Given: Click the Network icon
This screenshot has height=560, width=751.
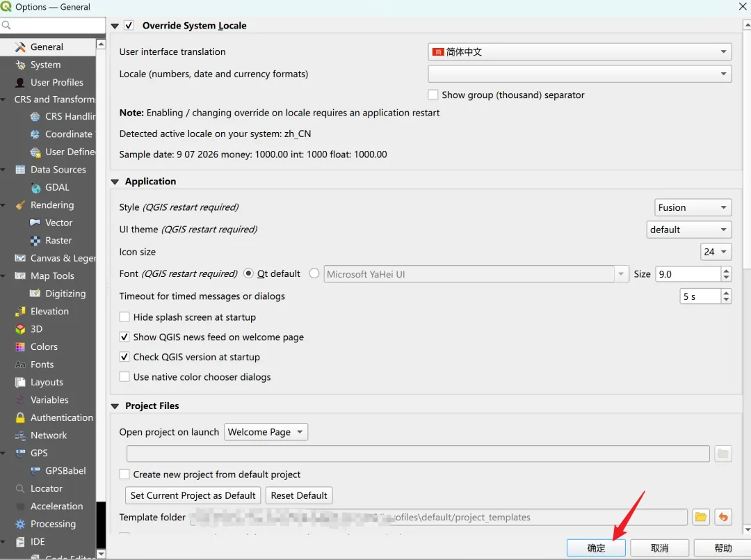Looking at the screenshot, I should pyautogui.click(x=20, y=435).
